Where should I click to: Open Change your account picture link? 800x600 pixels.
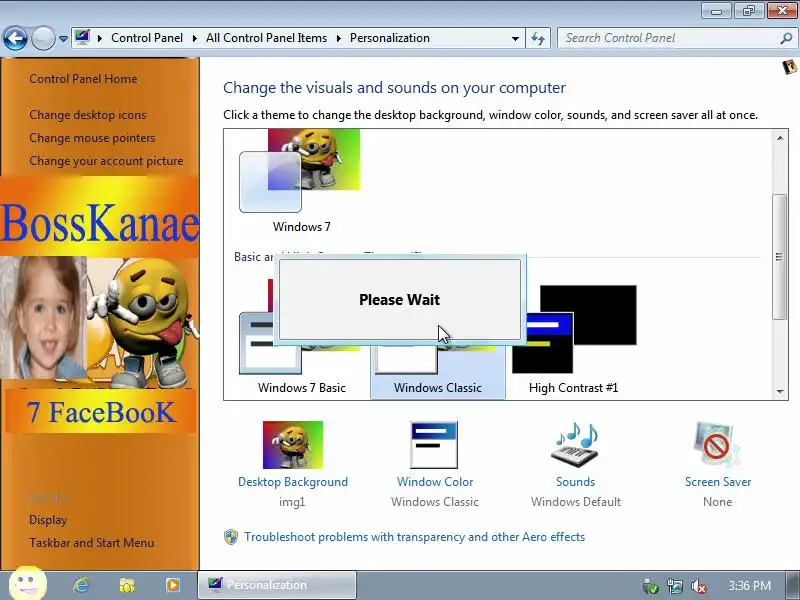106,161
